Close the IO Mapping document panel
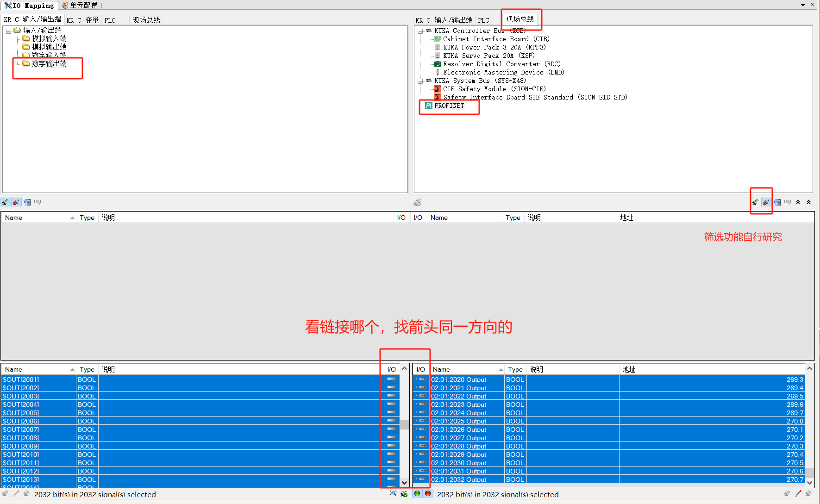The height and width of the screenshot is (504, 820). point(813,5)
